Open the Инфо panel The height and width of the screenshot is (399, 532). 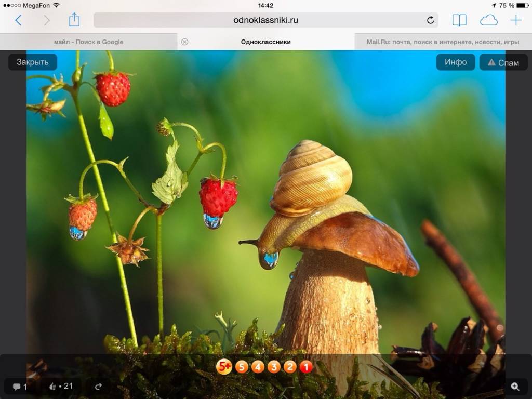[x=455, y=62]
